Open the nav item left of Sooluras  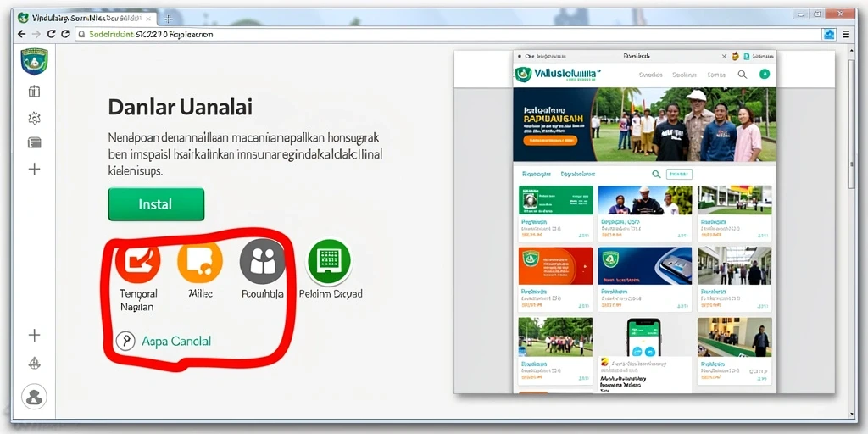click(651, 75)
